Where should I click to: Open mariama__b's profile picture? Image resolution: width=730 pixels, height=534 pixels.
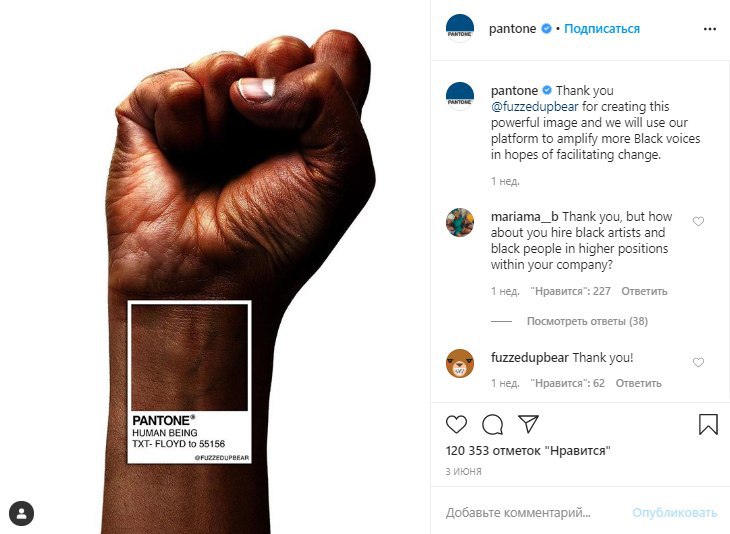(x=460, y=222)
